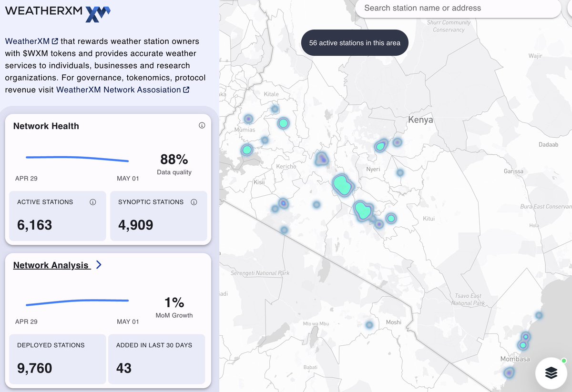Open the WeatherXM external link
The image size is (572, 392).
coord(32,41)
